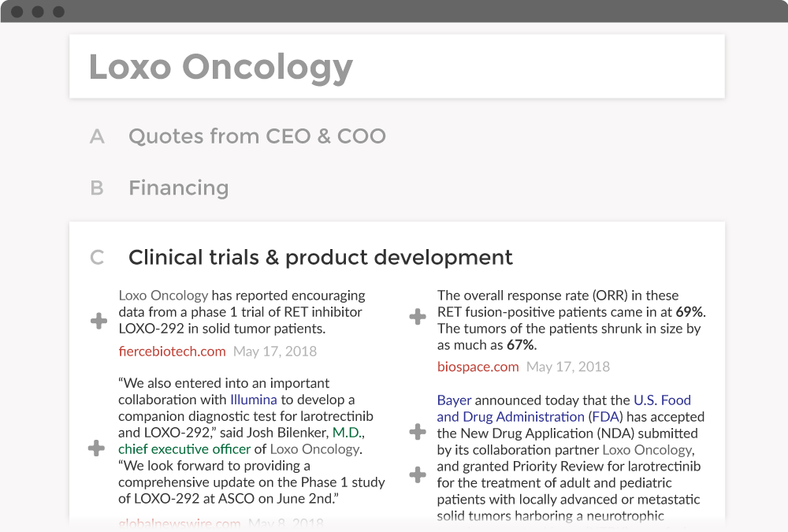The width and height of the screenshot is (788, 532).
Task: Open the U.S. Food and Drug Administration link
Action: click(563, 408)
